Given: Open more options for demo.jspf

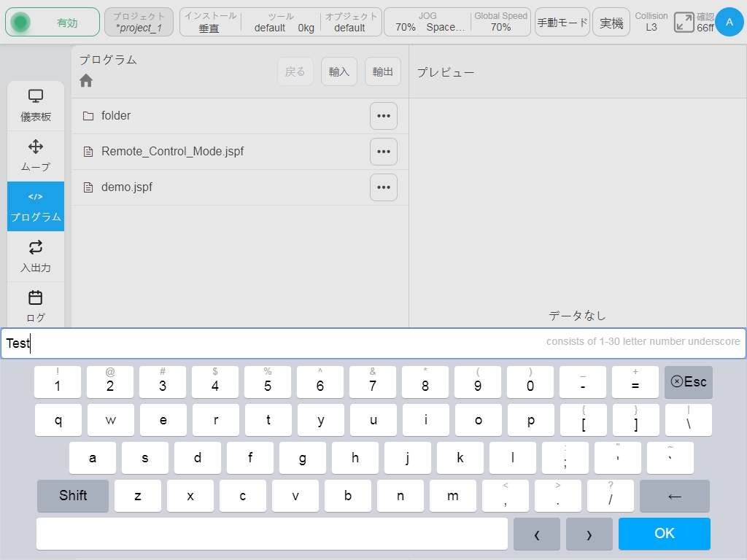Looking at the screenshot, I should coord(384,187).
